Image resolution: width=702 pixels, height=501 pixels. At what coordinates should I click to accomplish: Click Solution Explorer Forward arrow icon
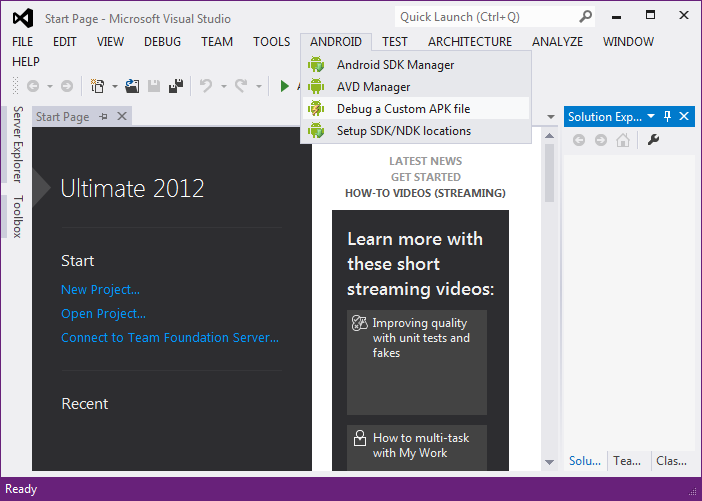(601, 140)
